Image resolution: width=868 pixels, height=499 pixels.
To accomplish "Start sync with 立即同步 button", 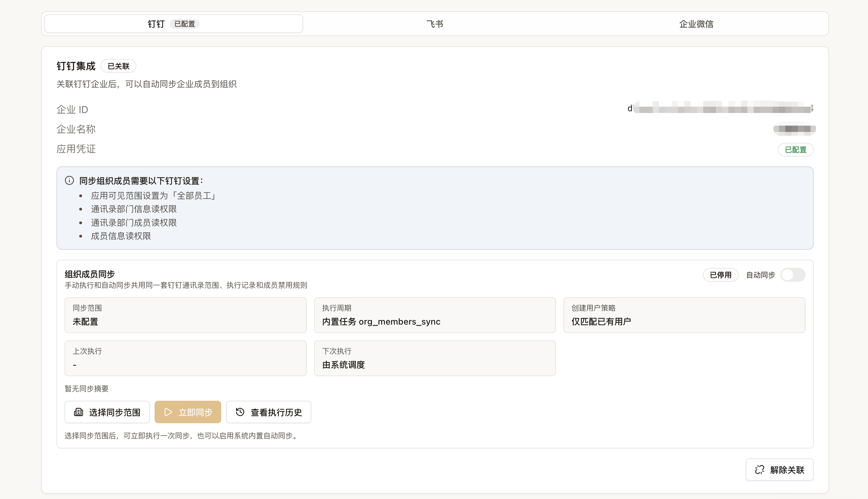I will coord(188,412).
